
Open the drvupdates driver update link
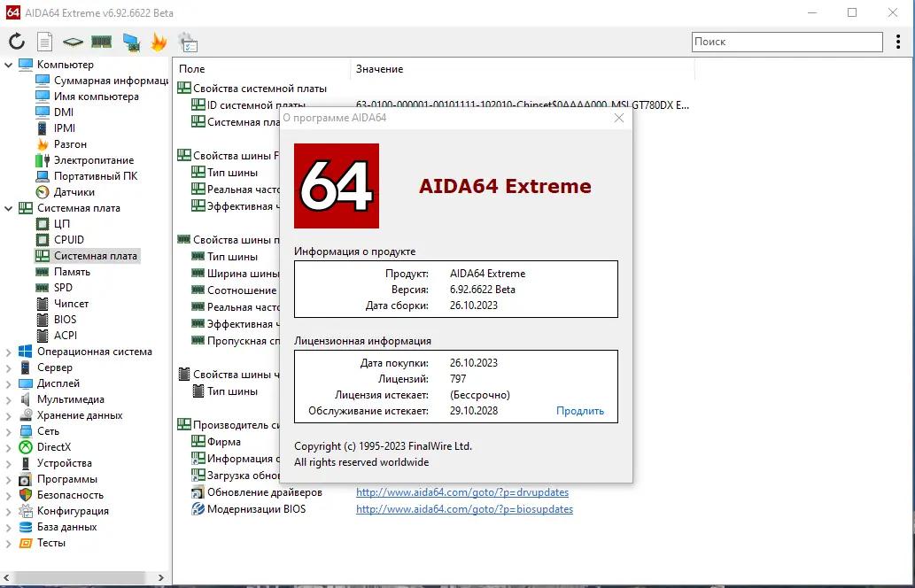(x=462, y=491)
